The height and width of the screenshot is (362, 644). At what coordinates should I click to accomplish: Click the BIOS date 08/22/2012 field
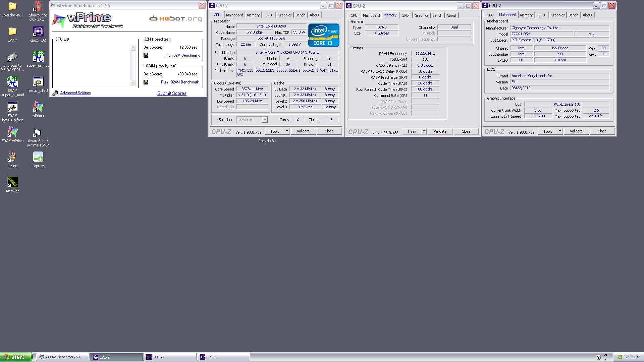(560, 88)
